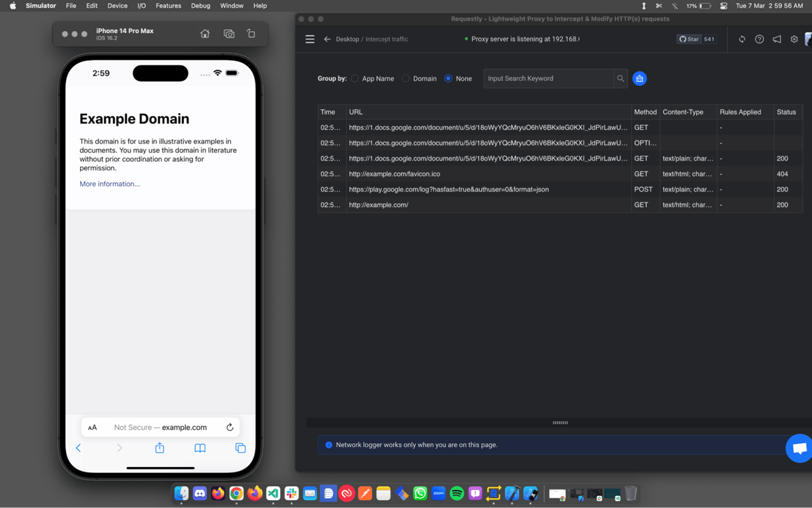Open Google Chrome from the Dock
The height and width of the screenshot is (508, 812).
[x=236, y=493]
